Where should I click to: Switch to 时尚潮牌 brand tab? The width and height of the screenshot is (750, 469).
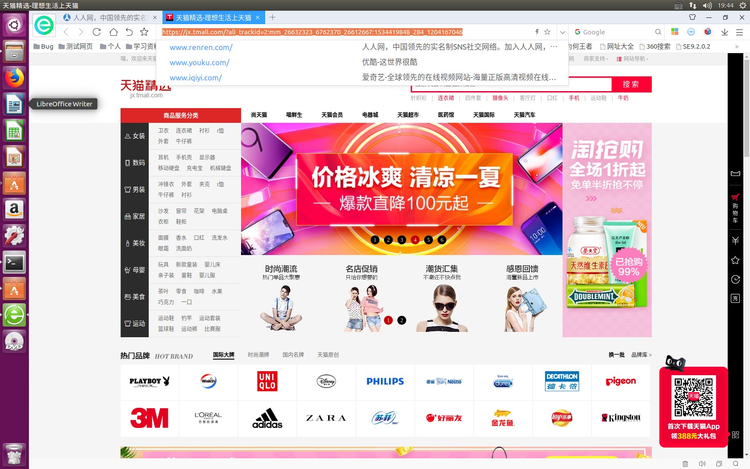(258, 355)
